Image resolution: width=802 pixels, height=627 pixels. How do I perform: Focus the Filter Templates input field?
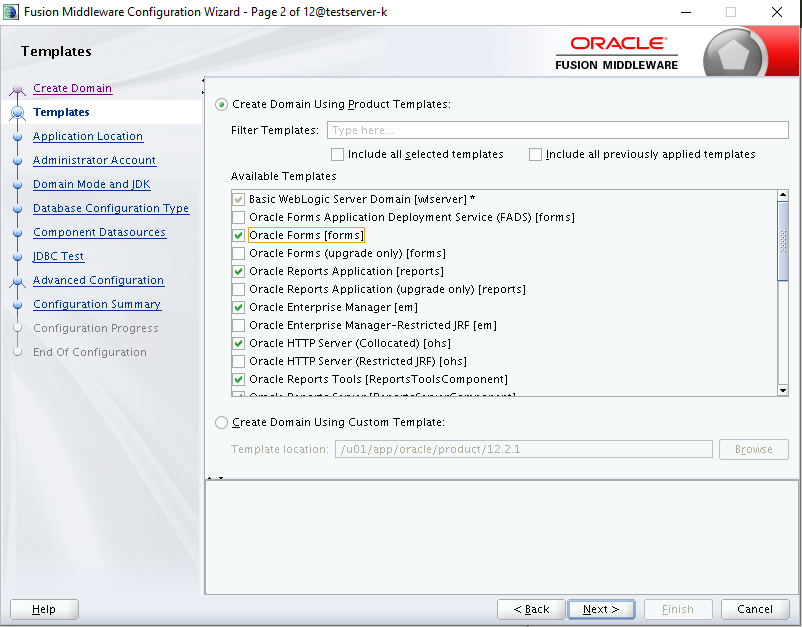[x=558, y=130]
